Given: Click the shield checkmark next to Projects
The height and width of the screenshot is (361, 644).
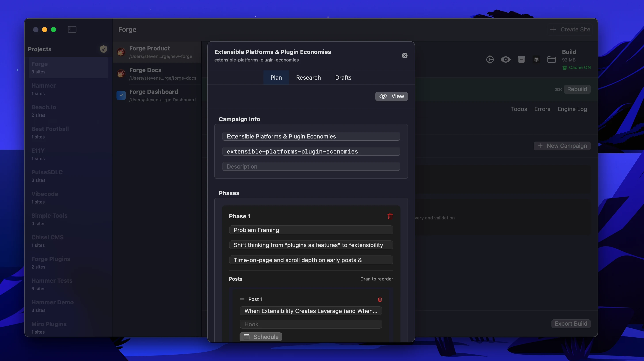Looking at the screenshot, I should (103, 49).
